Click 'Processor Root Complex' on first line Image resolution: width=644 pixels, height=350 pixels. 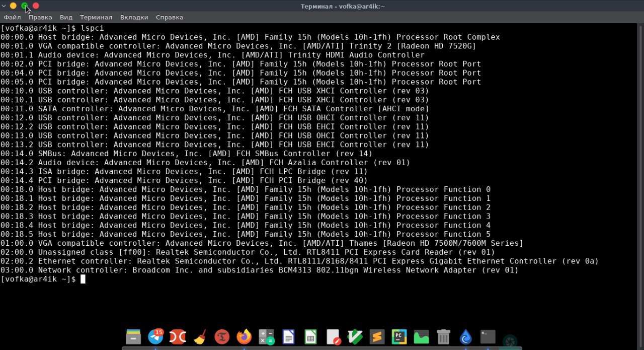pyautogui.click(x=448, y=37)
